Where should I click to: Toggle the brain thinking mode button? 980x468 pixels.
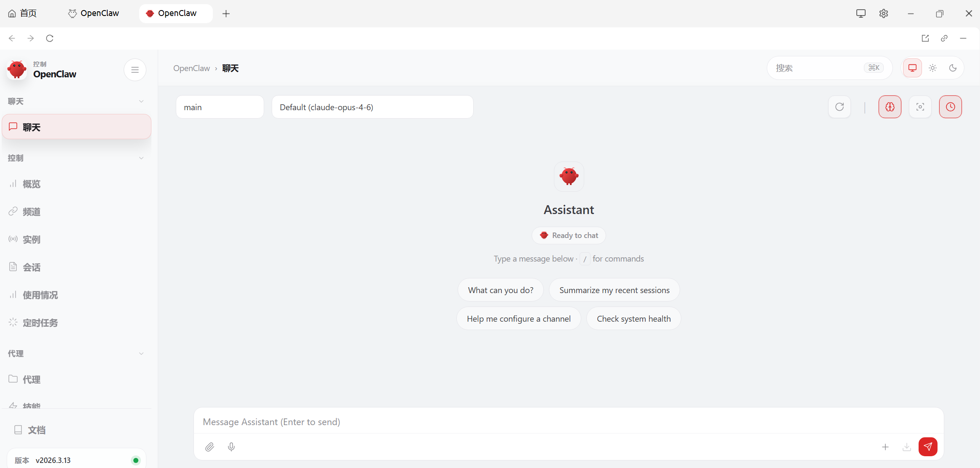pyautogui.click(x=890, y=107)
